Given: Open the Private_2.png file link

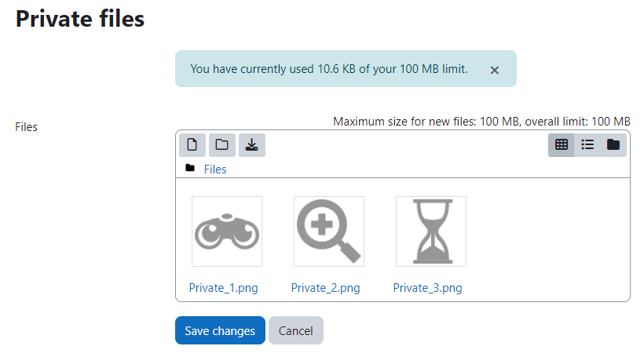Looking at the screenshot, I should coord(326,288).
